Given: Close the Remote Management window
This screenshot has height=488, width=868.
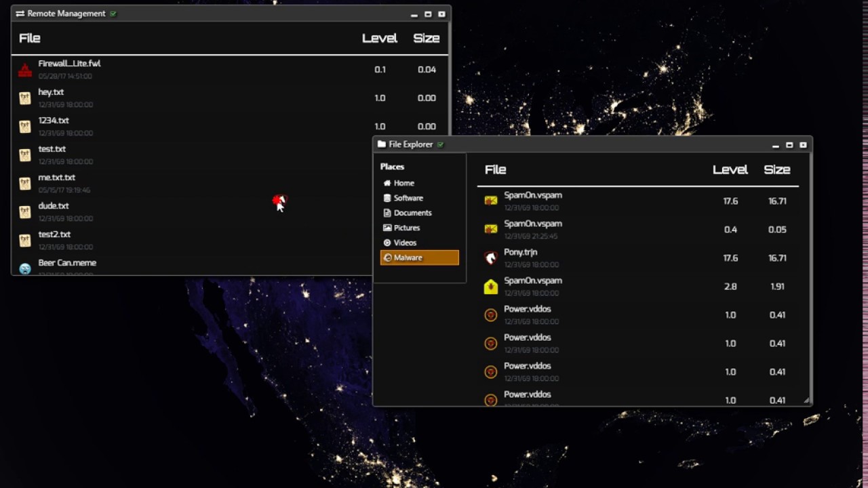Looking at the screenshot, I should [x=441, y=14].
